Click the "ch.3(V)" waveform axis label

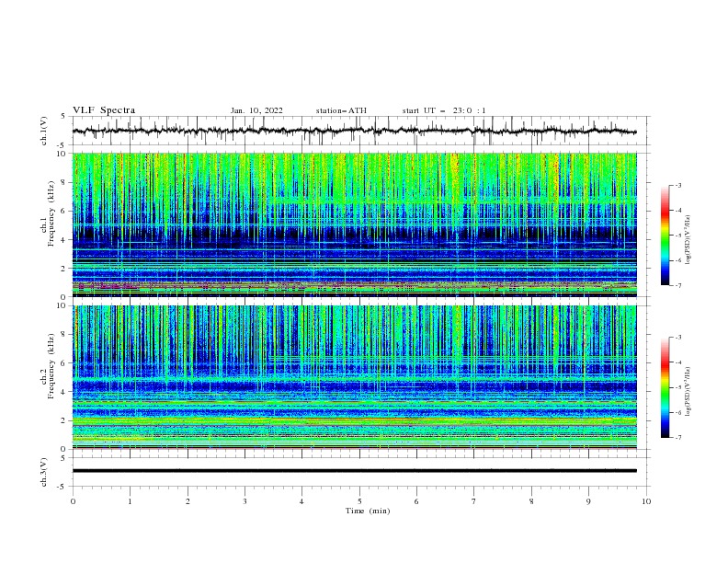tap(44, 472)
